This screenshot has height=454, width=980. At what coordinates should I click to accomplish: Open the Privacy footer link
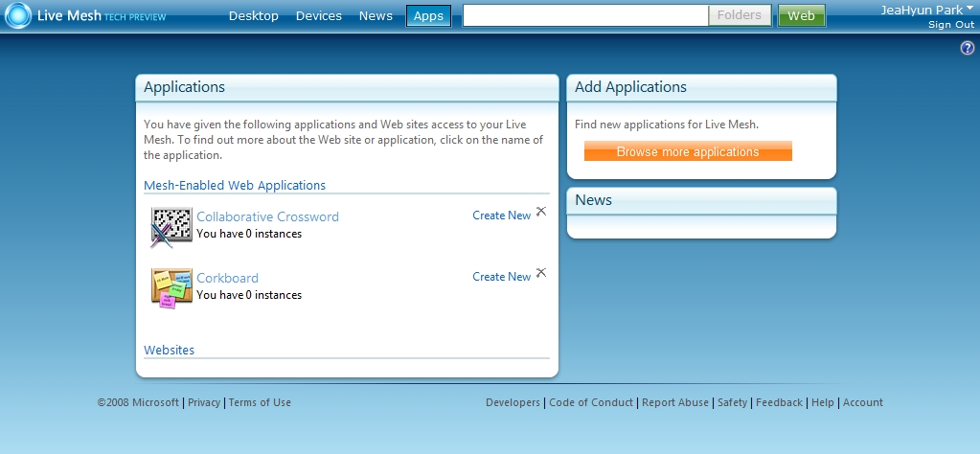click(204, 403)
